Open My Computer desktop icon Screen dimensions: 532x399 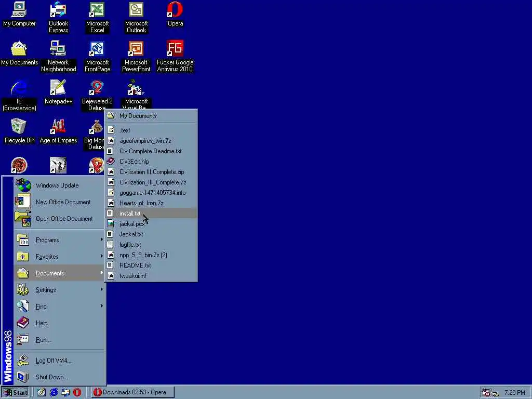pyautogui.click(x=19, y=14)
